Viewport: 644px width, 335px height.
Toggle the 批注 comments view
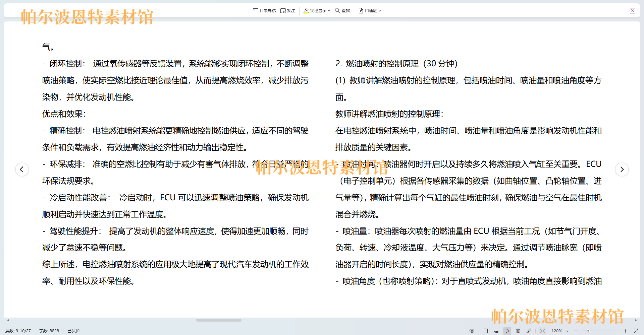pos(288,11)
